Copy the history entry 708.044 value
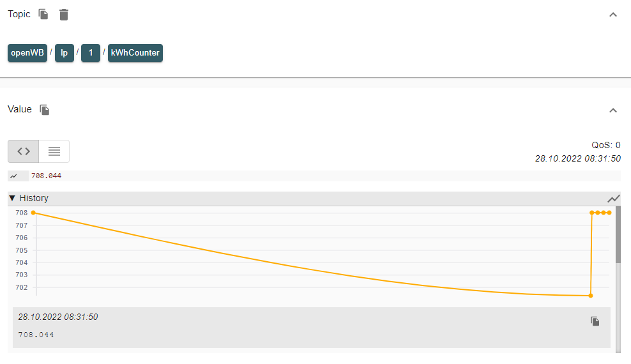 595,321
